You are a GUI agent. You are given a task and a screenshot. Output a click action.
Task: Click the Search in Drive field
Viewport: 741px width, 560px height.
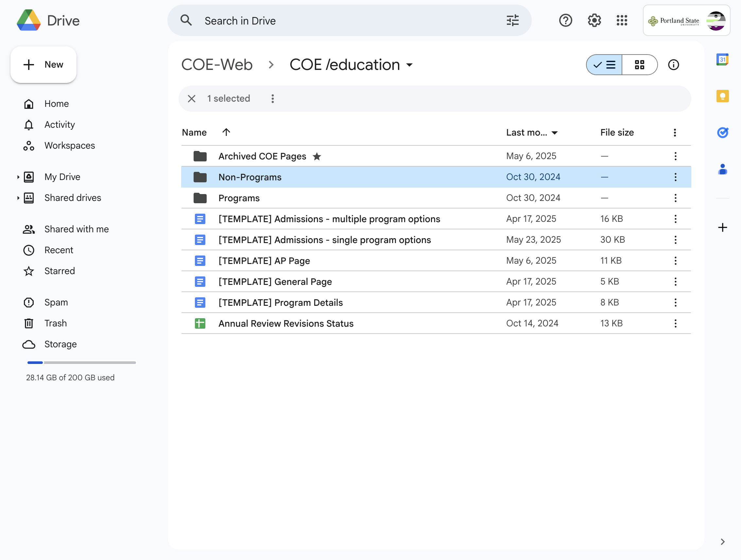(x=349, y=20)
